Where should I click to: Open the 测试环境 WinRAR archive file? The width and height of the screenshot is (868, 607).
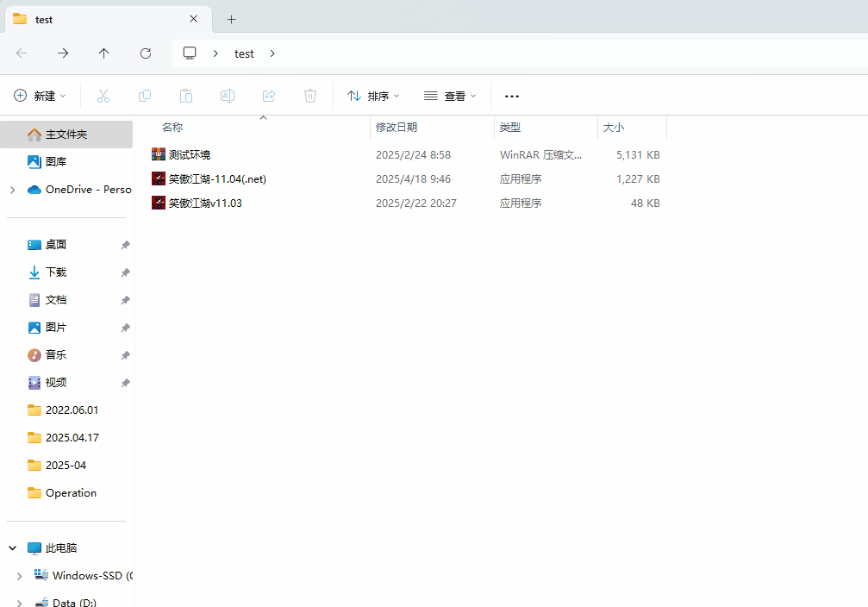[x=190, y=155]
